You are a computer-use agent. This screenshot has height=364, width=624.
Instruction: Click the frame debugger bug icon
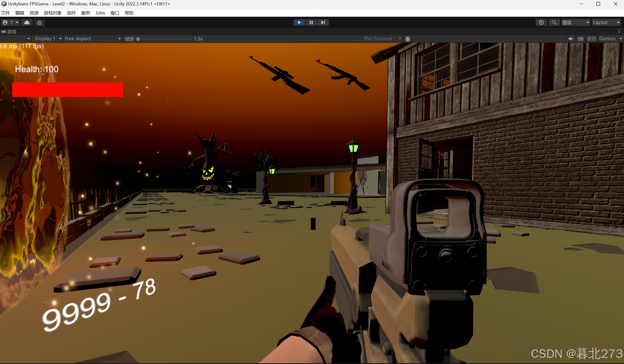[x=408, y=39]
